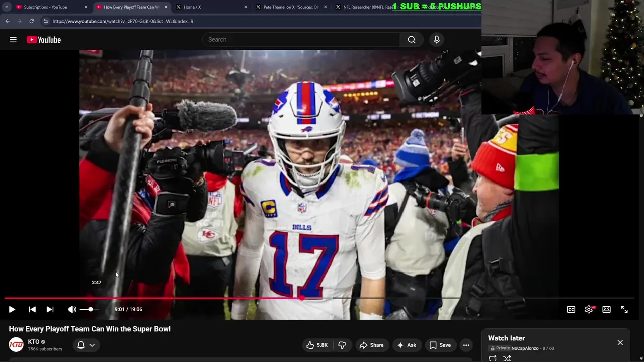View site information icon in address bar

[x=46, y=21]
